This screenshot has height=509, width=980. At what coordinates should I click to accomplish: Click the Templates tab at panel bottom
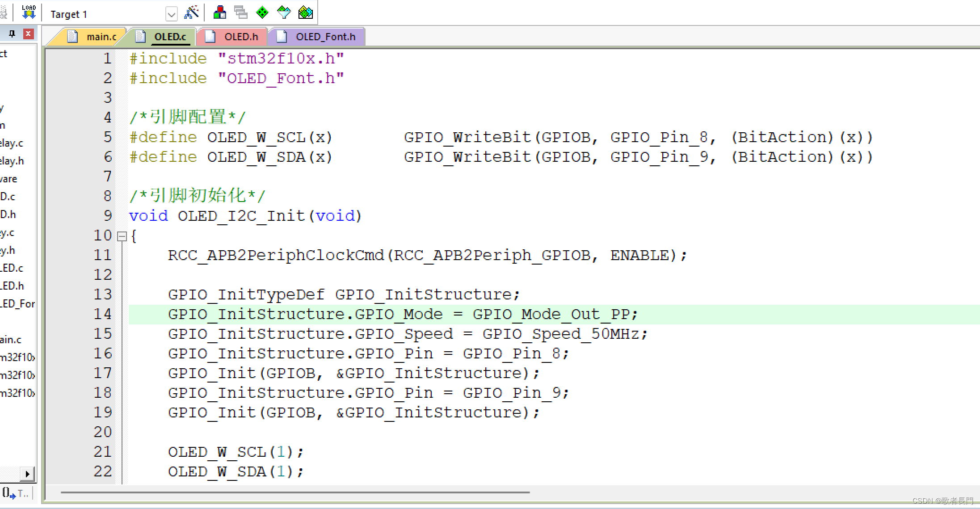[x=16, y=493]
